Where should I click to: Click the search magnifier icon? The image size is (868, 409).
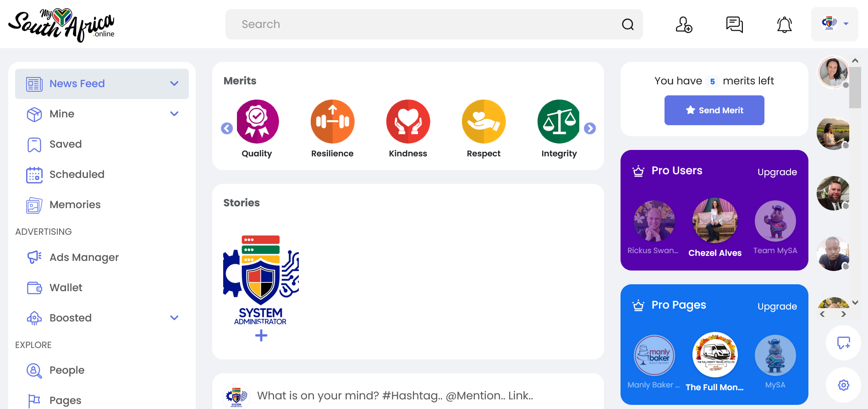pyautogui.click(x=627, y=24)
